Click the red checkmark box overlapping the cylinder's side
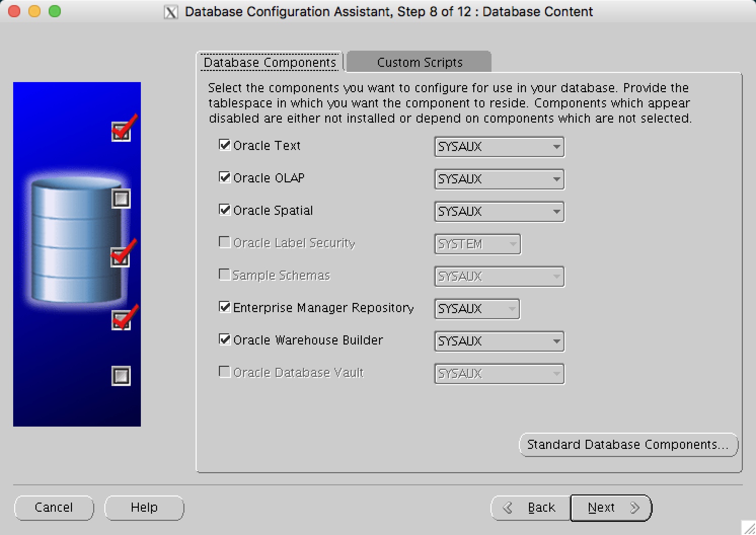 click(x=120, y=257)
